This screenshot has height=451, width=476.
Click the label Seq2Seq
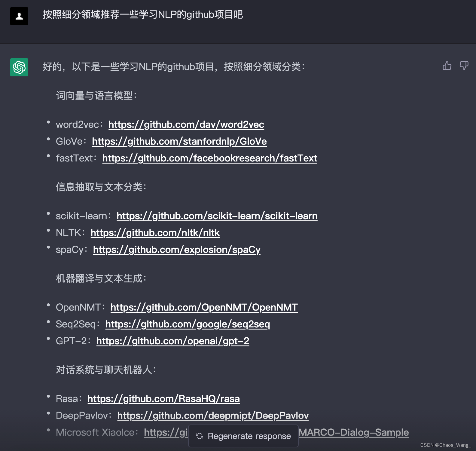[x=76, y=324]
